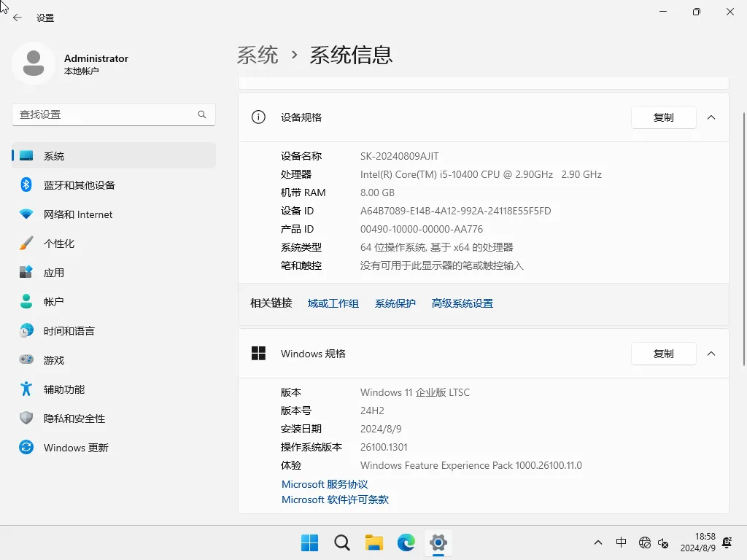747x560 pixels.
Task: Go back to 系统 via breadcrumb
Action: [x=258, y=55]
